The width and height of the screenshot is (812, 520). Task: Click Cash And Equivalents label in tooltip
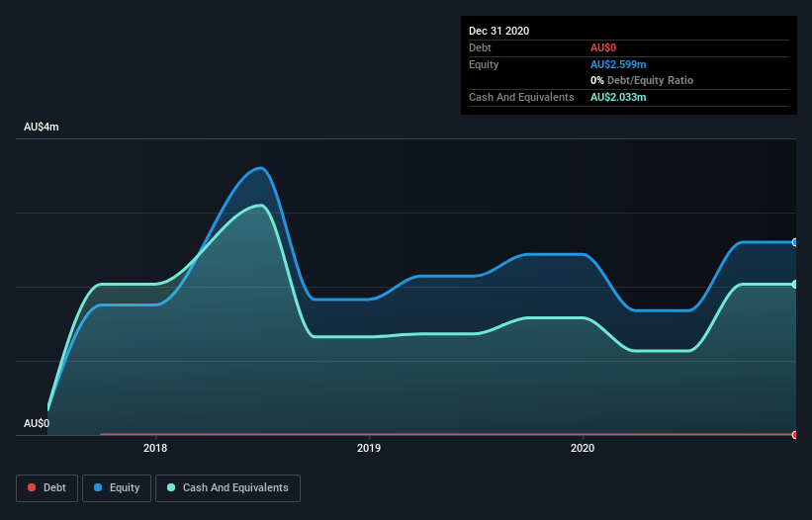click(521, 97)
